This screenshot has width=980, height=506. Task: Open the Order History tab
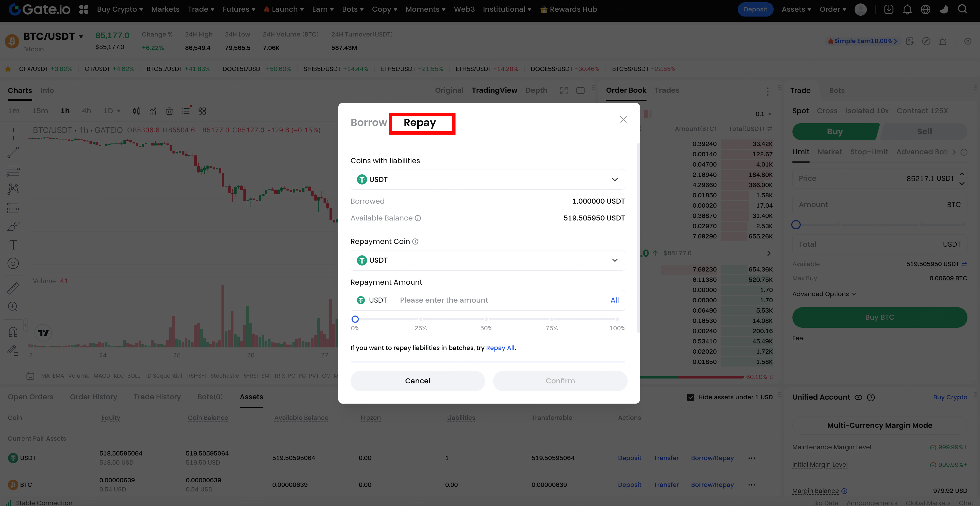pos(93,397)
